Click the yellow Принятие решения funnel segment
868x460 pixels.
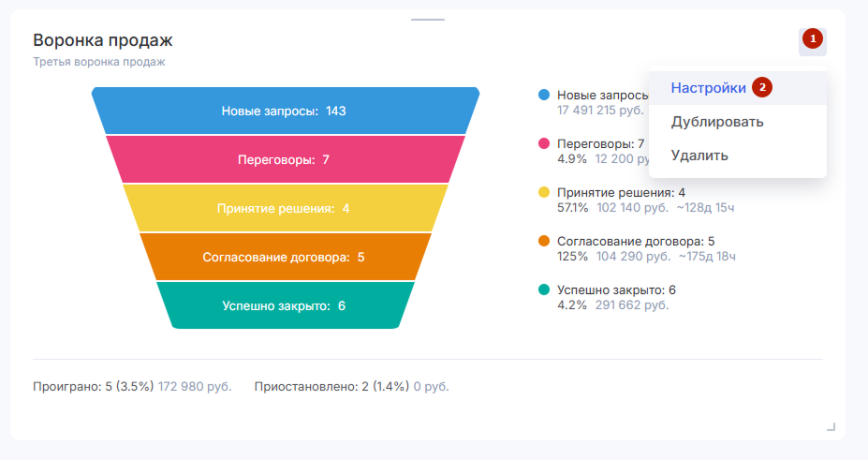click(x=285, y=208)
